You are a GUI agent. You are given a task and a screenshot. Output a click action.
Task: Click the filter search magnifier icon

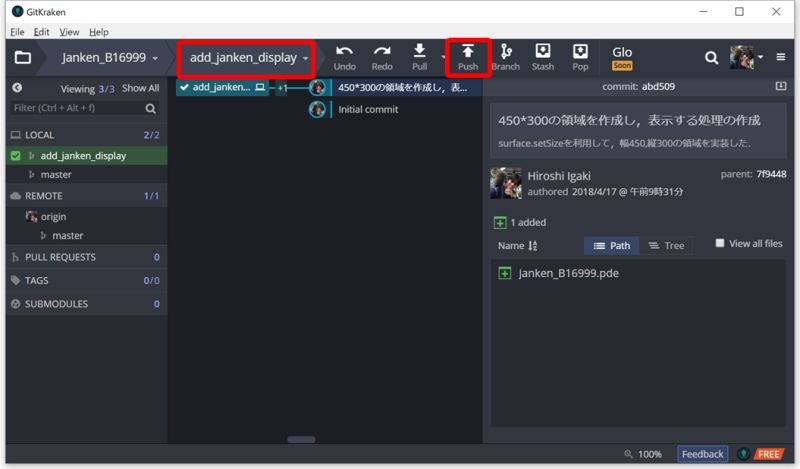pos(151,108)
